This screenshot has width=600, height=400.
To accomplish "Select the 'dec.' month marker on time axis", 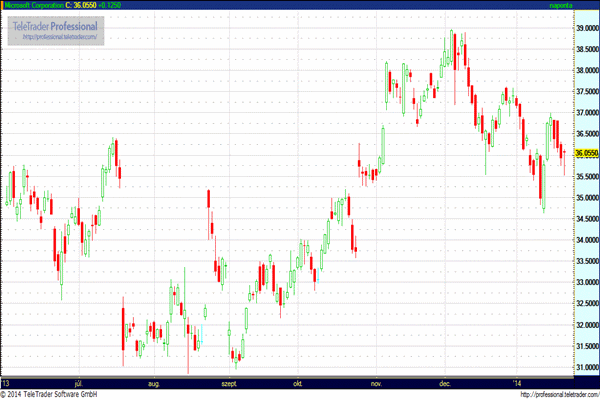I will (445, 383).
